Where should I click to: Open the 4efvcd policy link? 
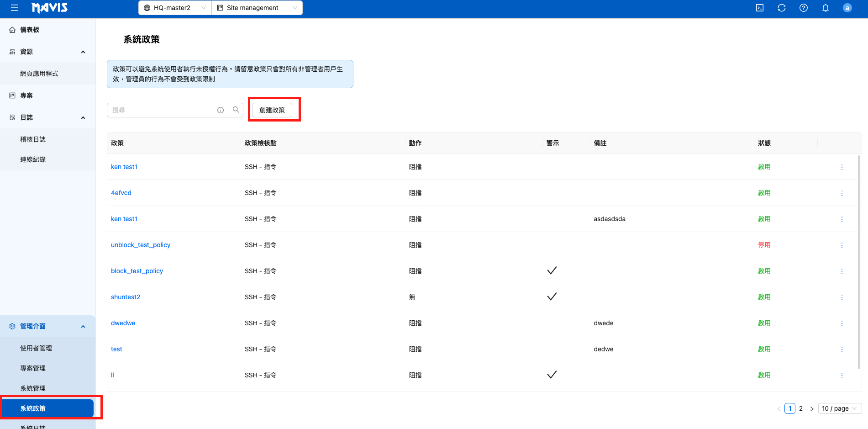point(121,193)
